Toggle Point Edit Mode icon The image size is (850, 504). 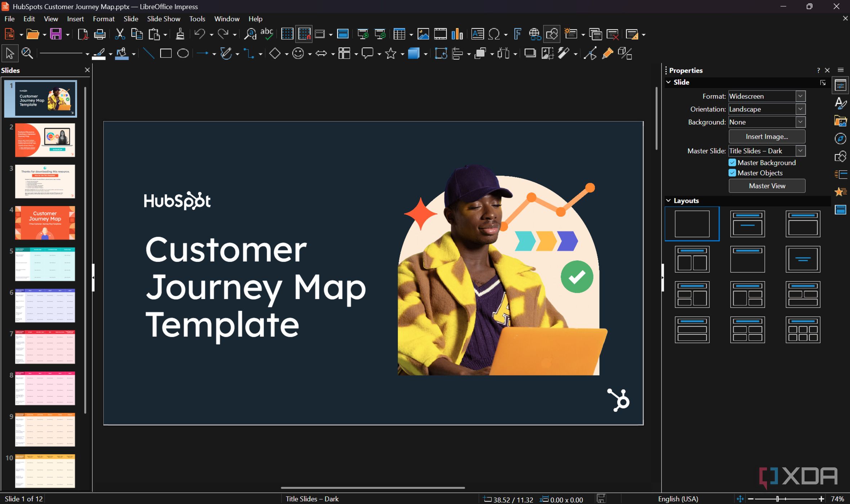click(x=590, y=54)
